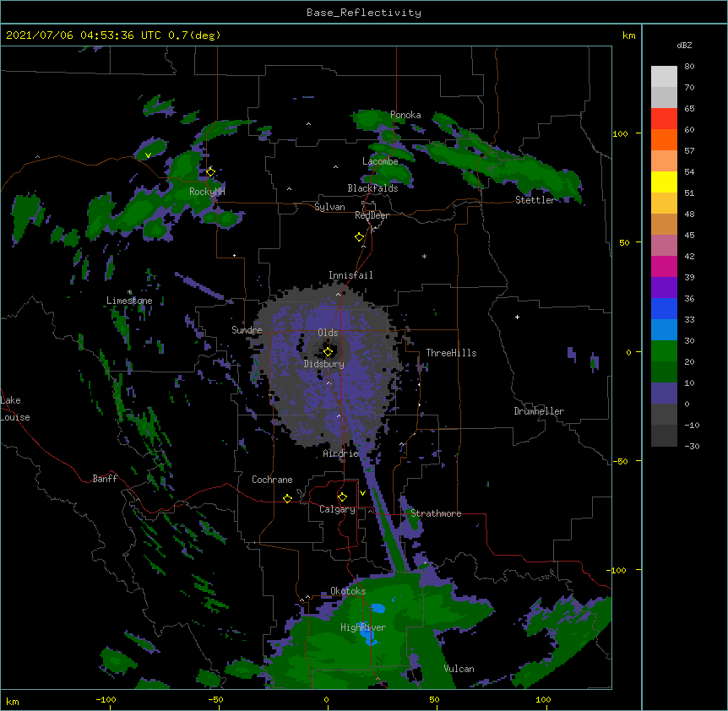Click the Lake Louise label
This screenshot has height=711, width=728.
pyautogui.click(x=15, y=409)
